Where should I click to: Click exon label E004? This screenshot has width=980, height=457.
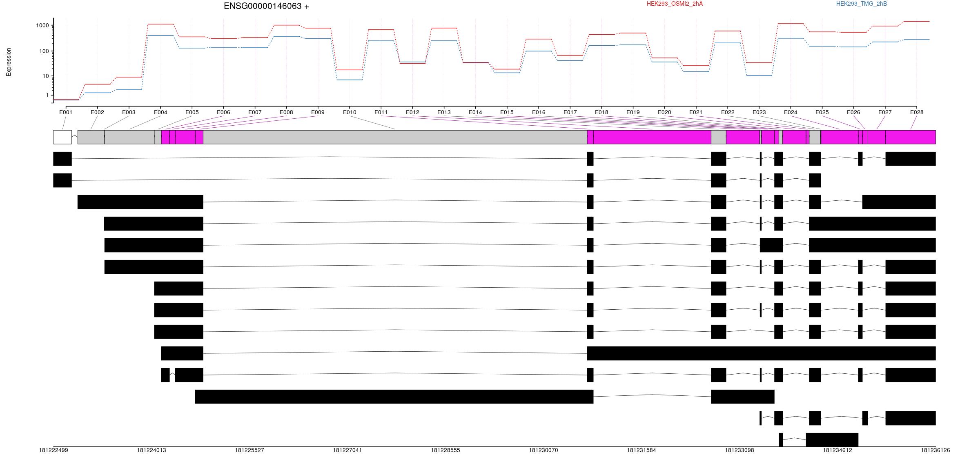click(160, 112)
